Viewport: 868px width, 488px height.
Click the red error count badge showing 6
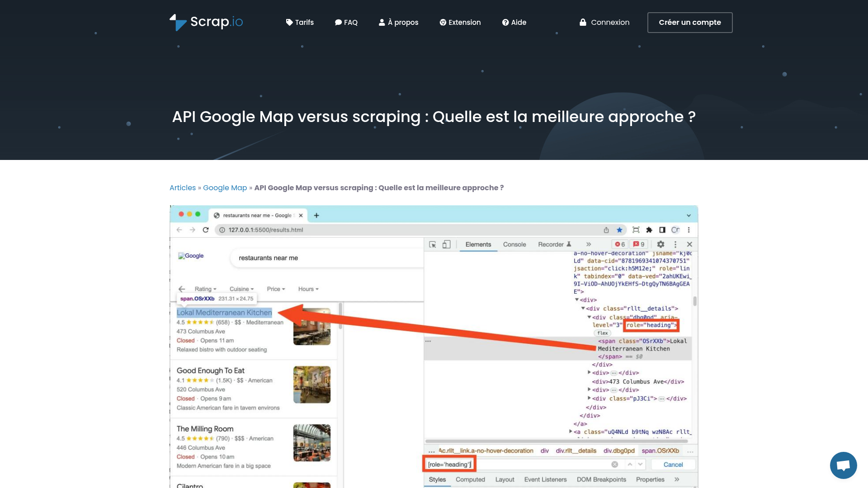[x=620, y=244]
